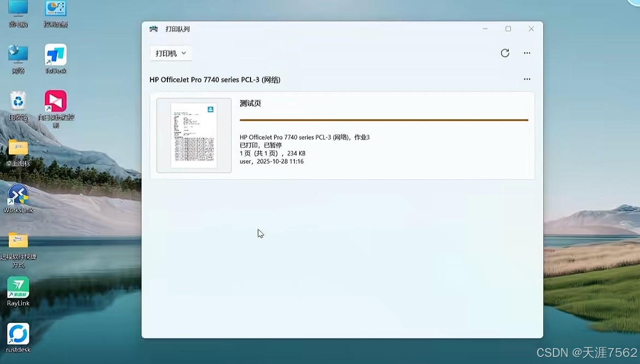Viewport: 640px width, 364px height.
Task: Open the 打印机 dropdown menu
Action: click(x=171, y=54)
